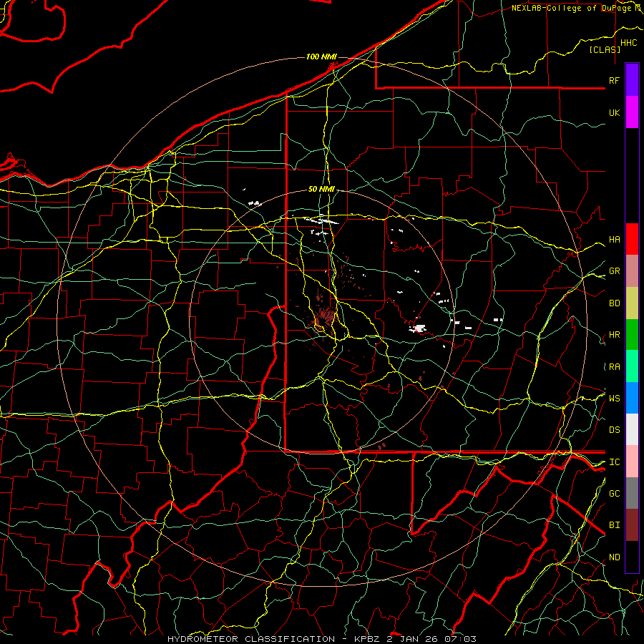The height and width of the screenshot is (644, 644).
Task: Click the RF label text in legend
Action: coord(614,80)
